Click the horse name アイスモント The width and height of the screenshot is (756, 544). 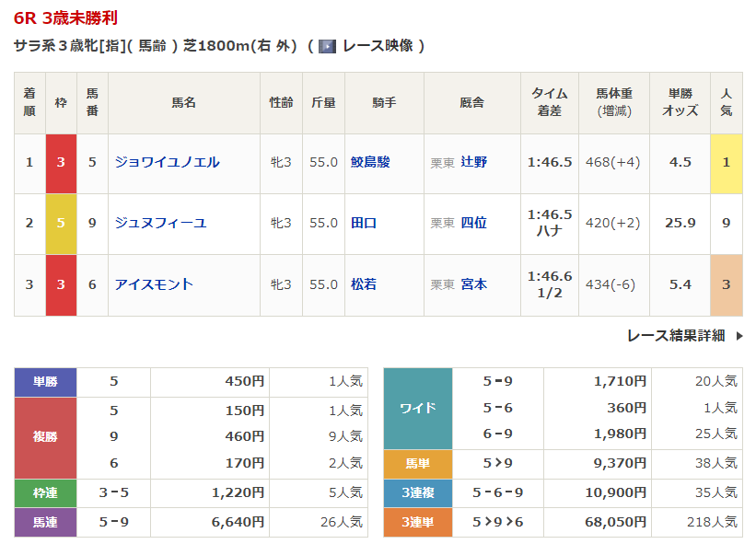pos(154,284)
